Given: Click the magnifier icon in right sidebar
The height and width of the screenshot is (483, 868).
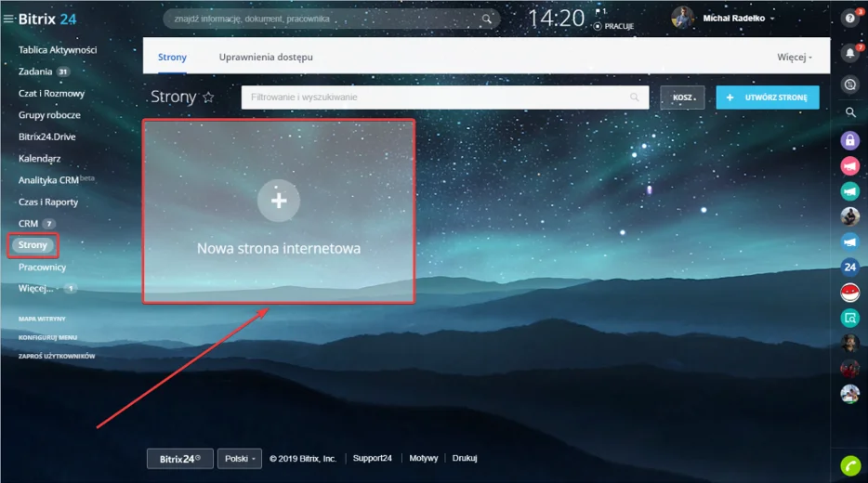Looking at the screenshot, I should click(x=849, y=112).
